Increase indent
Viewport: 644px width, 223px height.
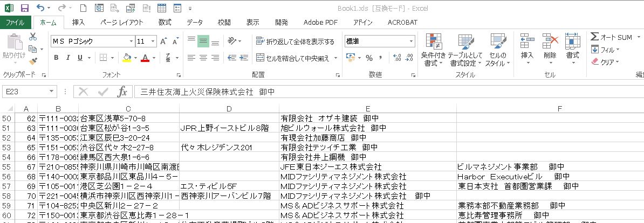[244, 58]
